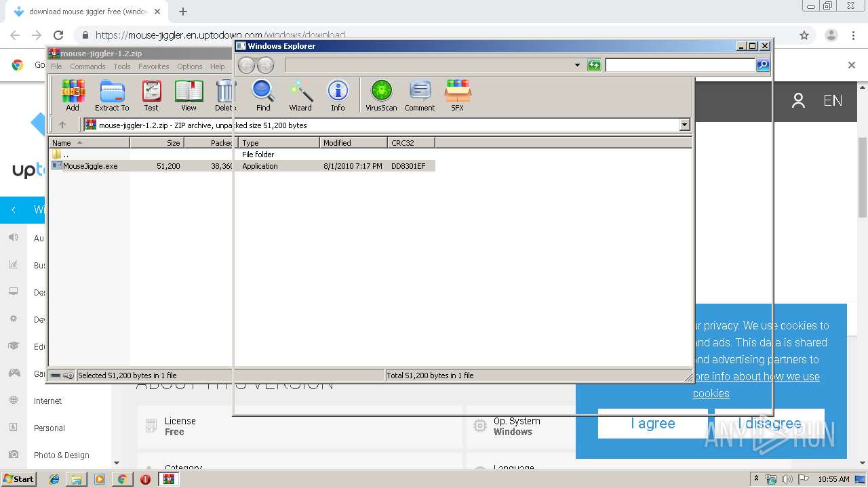This screenshot has height=488, width=868.
Task: Open WinRAR Tools menu
Action: point(122,66)
